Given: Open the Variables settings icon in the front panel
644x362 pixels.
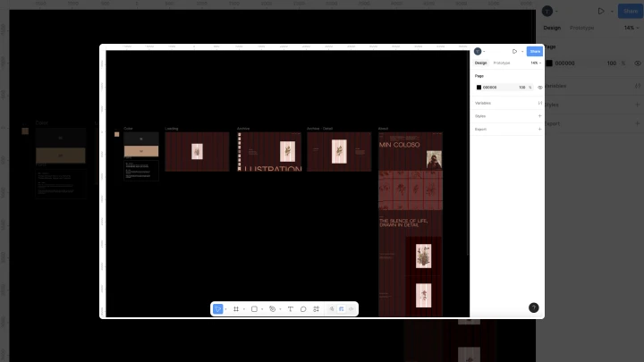Looking at the screenshot, I should (539, 103).
